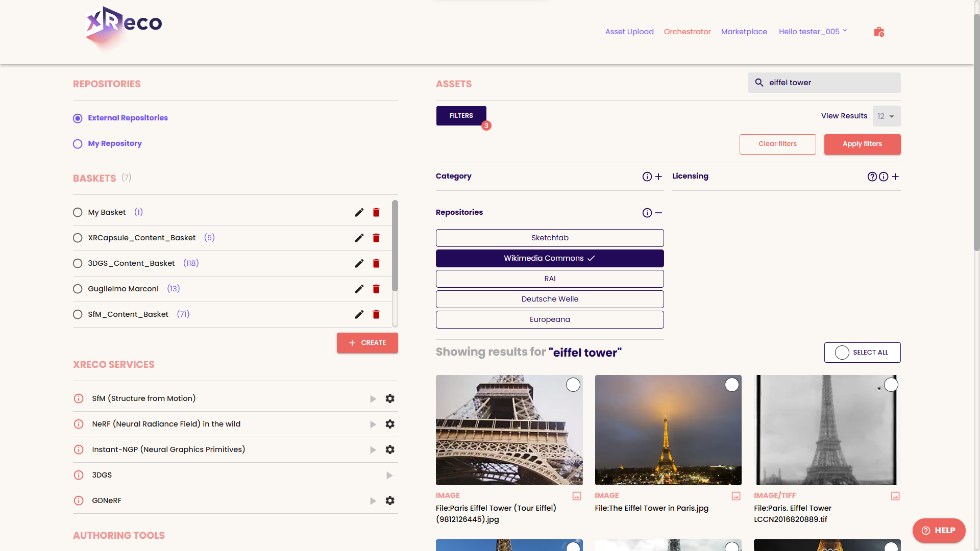Screen dimensions: 980x551
Task: Toggle the Wikimedia Commons repository filter
Action: 549,258
